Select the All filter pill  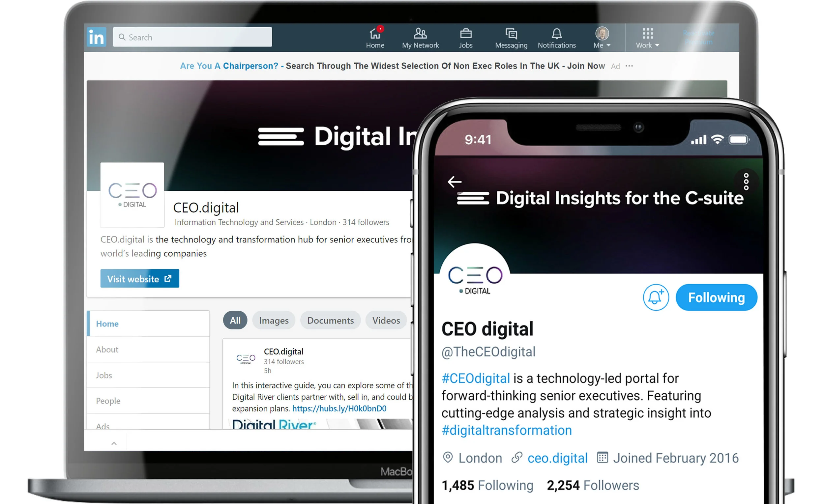click(x=235, y=320)
